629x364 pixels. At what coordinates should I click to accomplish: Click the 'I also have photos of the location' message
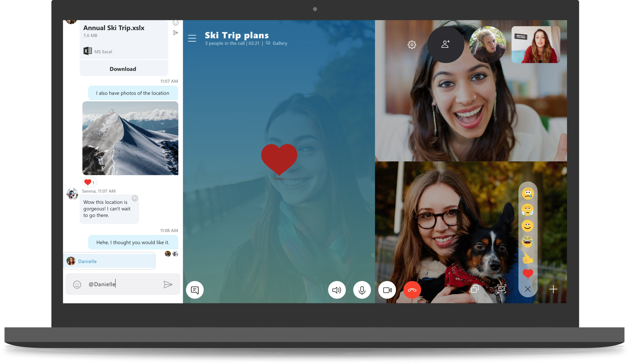(133, 93)
